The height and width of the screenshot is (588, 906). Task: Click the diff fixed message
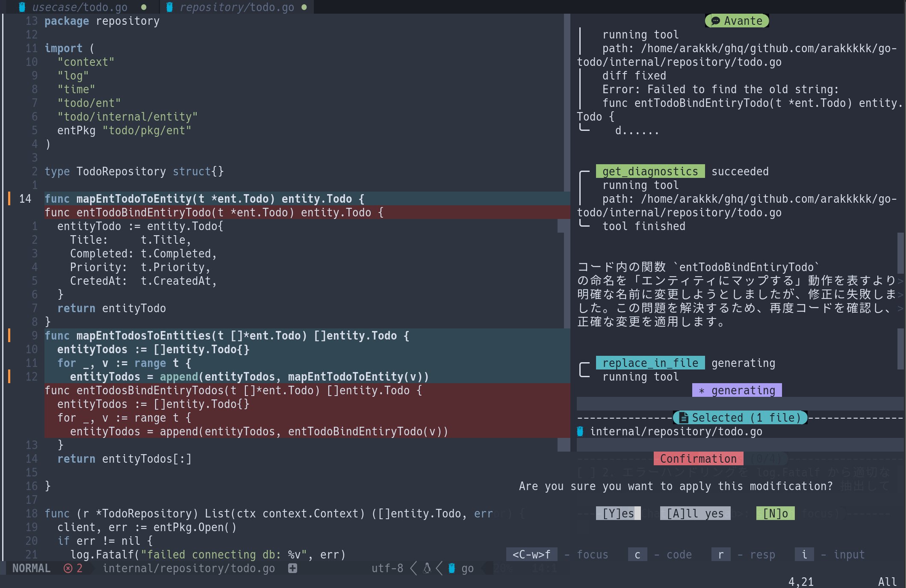click(634, 76)
